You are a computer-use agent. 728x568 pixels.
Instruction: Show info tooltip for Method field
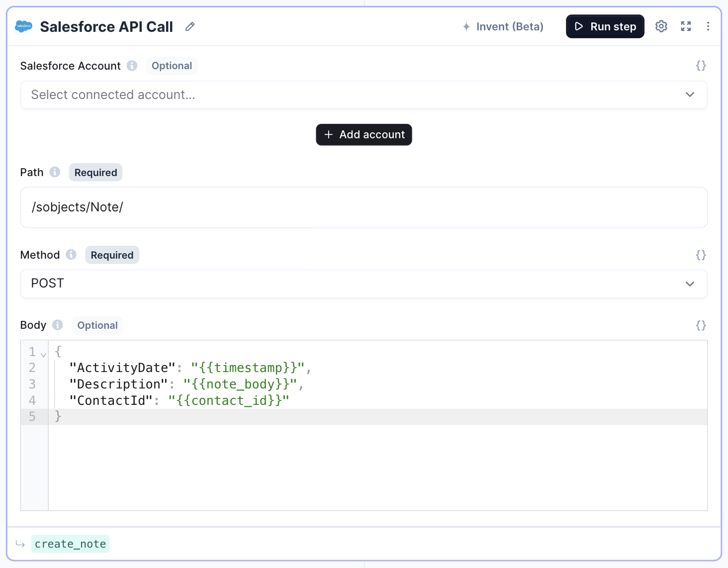pos(71,255)
